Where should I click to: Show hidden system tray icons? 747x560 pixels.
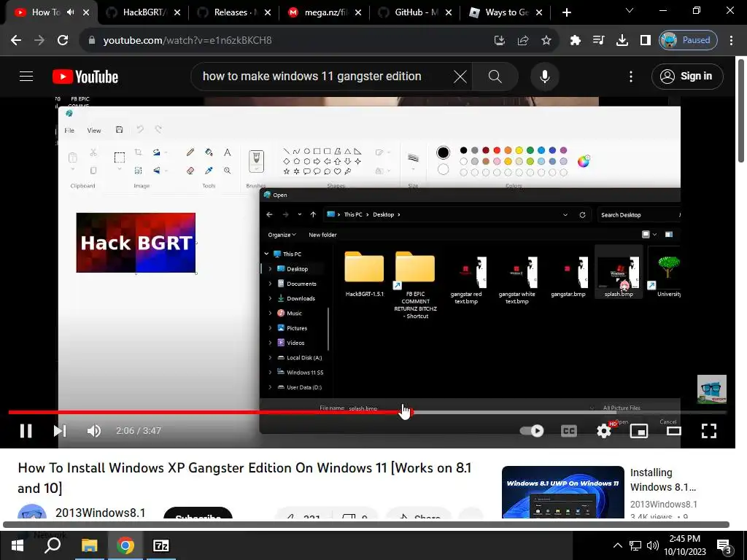pyautogui.click(x=617, y=545)
